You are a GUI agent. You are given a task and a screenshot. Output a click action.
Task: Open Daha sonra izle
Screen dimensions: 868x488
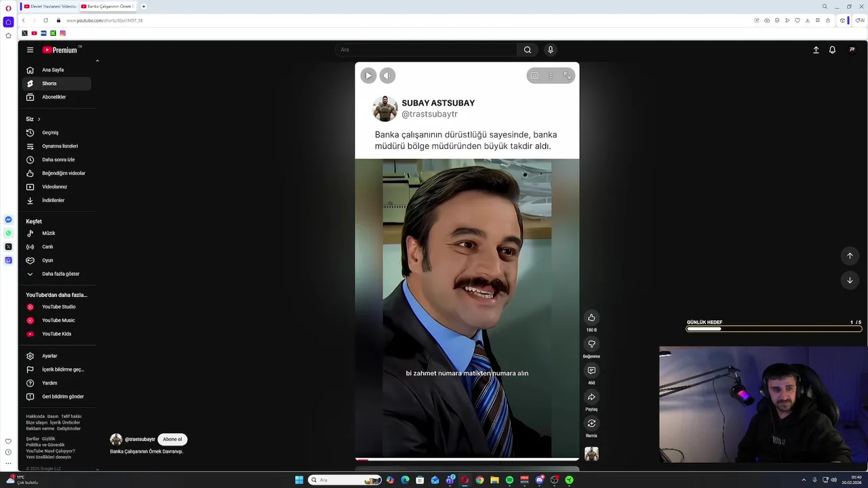click(x=56, y=160)
